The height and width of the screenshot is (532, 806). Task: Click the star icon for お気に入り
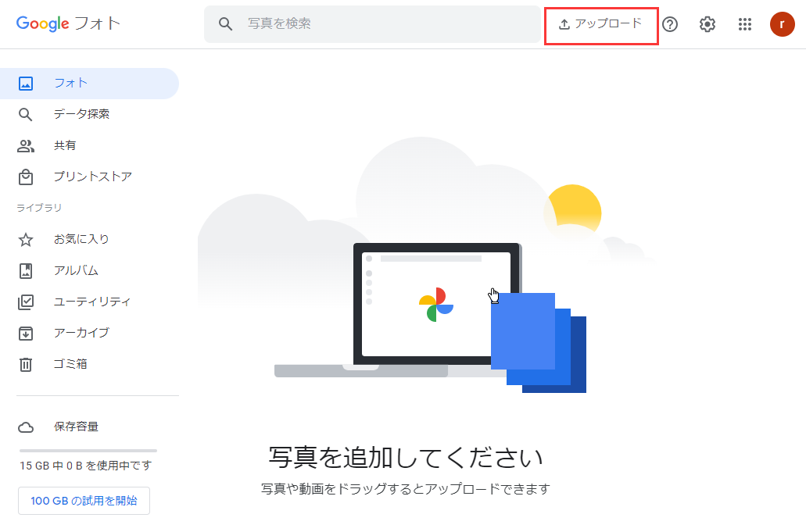[x=26, y=239]
